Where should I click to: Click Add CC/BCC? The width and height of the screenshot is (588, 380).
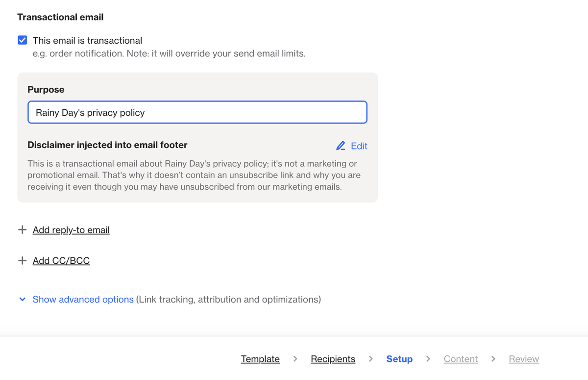pos(61,260)
